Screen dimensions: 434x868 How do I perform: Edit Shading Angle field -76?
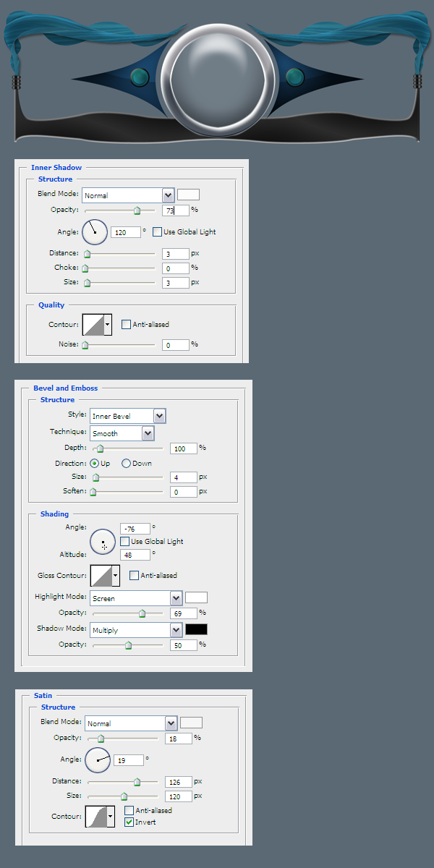pyautogui.click(x=135, y=529)
